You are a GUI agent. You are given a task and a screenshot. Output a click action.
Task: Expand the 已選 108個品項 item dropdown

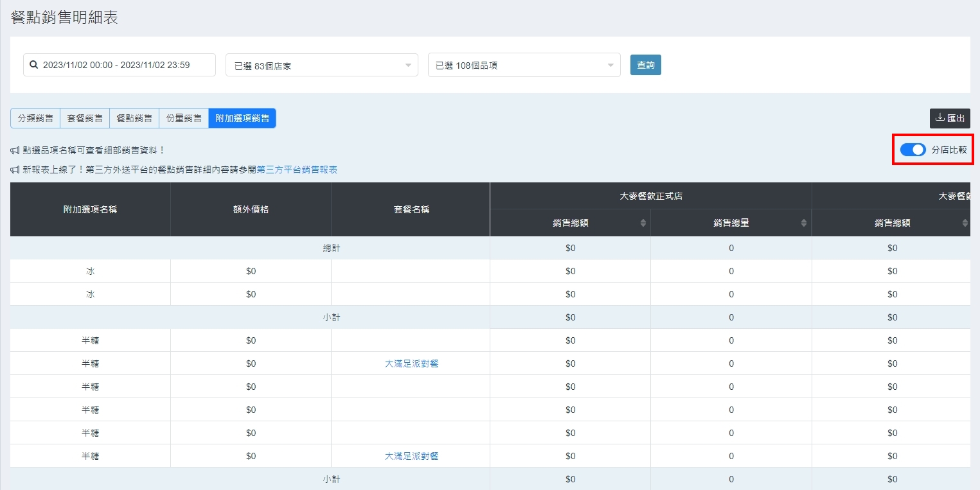524,66
